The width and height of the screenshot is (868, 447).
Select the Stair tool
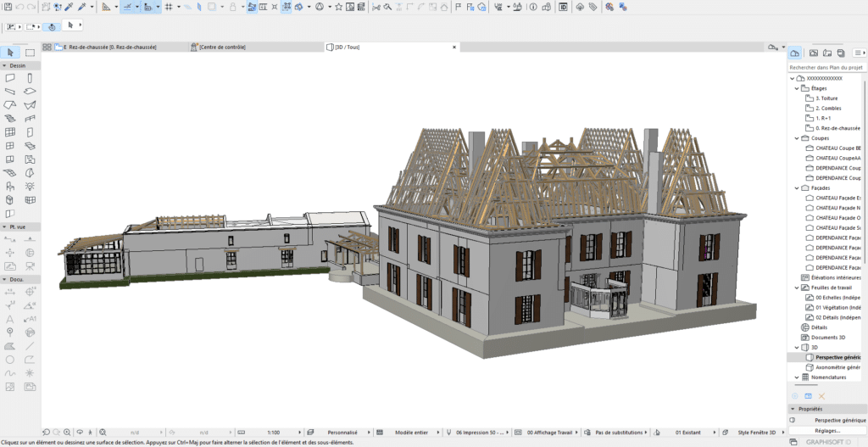coord(10,119)
